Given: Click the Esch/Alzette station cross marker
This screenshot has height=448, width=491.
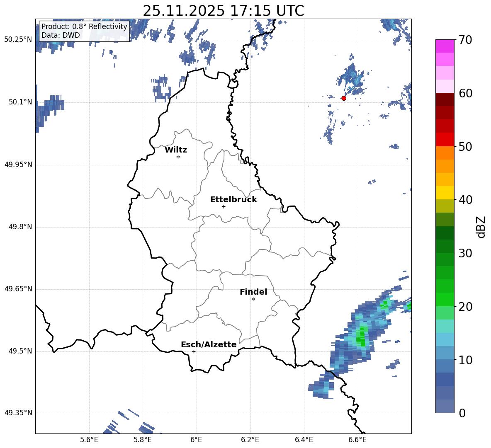Looking at the screenshot, I should tap(194, 351).
